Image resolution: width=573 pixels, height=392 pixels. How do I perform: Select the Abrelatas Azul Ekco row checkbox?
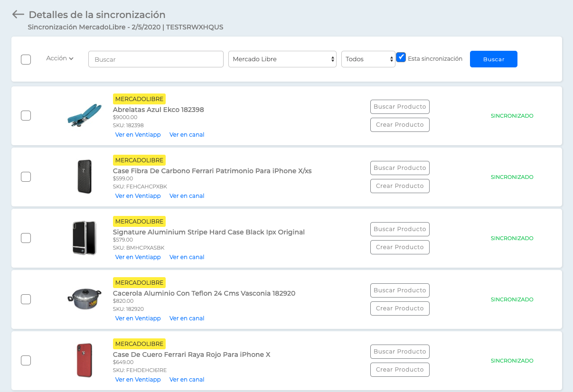[x=26, y=115]
